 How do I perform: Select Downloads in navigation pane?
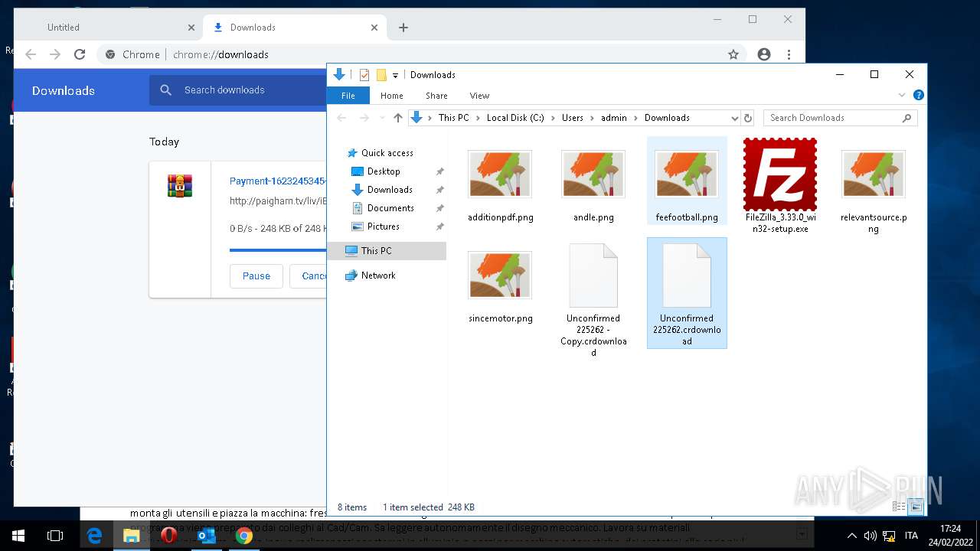pos(390,190)
